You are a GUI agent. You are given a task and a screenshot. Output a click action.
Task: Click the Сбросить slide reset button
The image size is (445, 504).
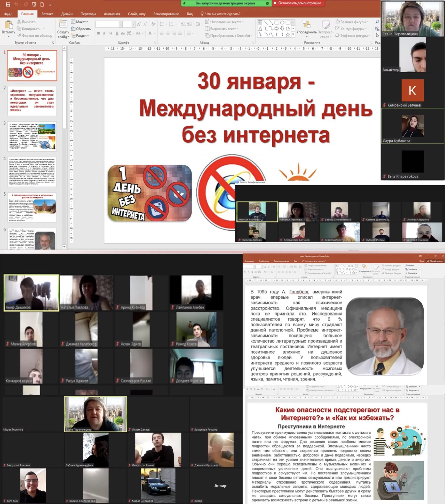(81, 29)
